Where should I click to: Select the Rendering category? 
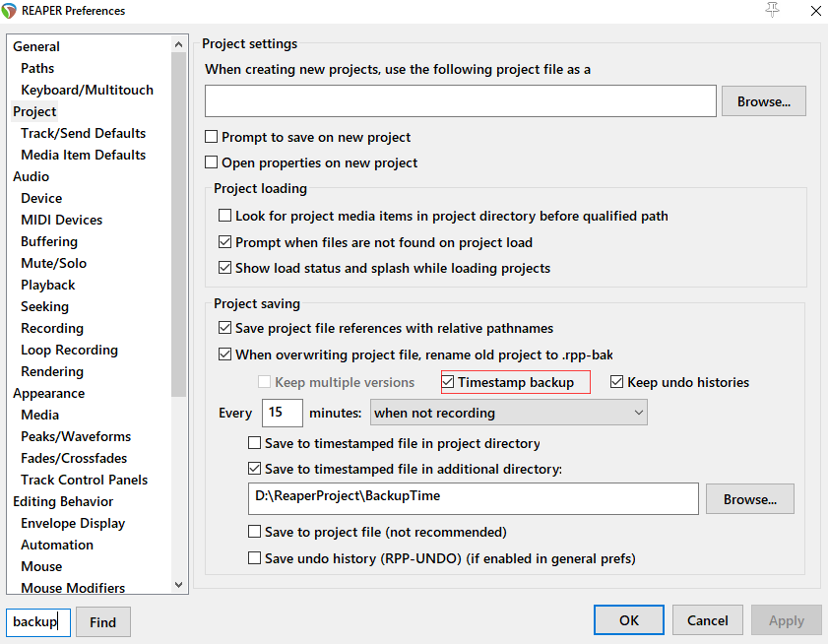[51, 371]
